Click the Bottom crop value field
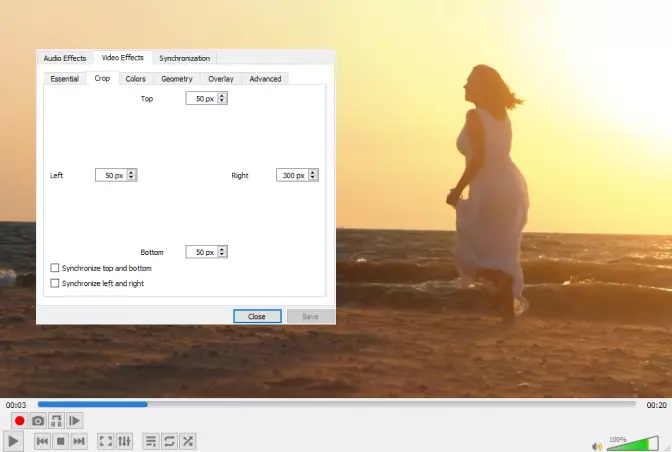Viewport: 672px width, 452px height. 201,252
